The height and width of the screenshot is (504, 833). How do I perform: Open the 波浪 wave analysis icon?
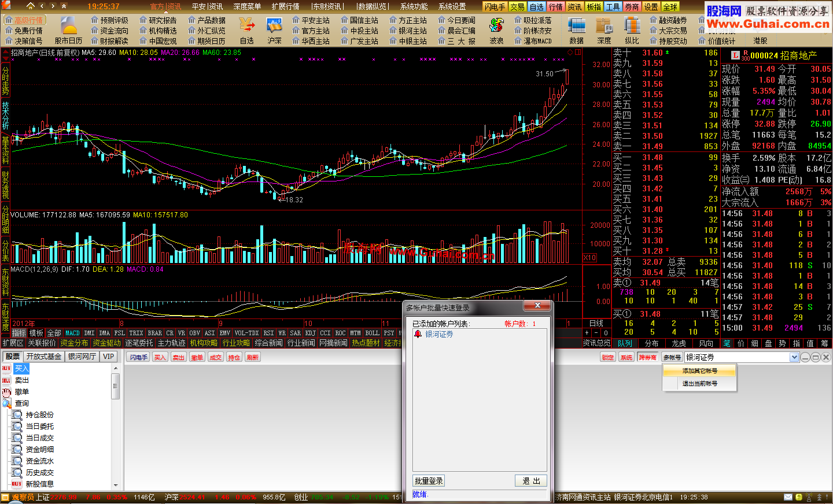point(496,31)
